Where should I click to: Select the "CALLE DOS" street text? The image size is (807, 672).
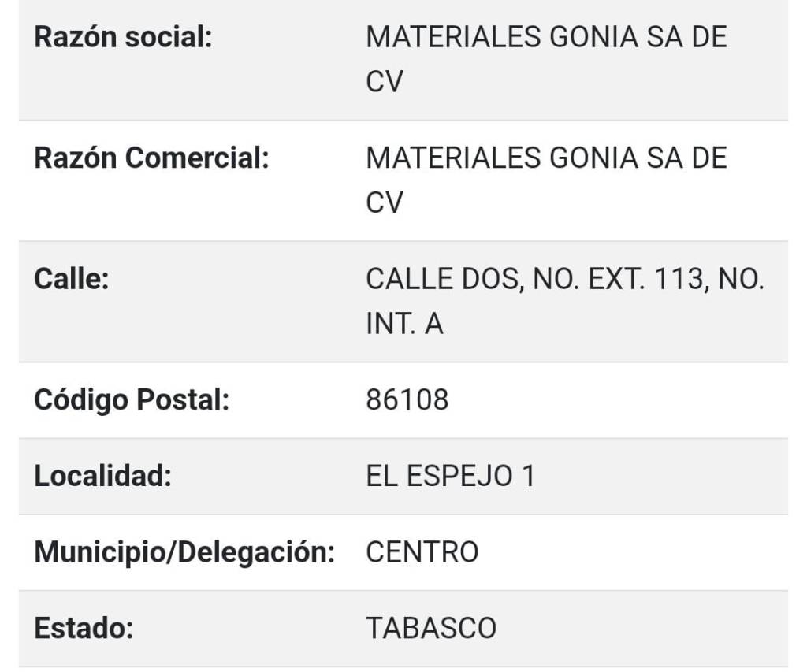pyautogui.click(x=441, y=280)
